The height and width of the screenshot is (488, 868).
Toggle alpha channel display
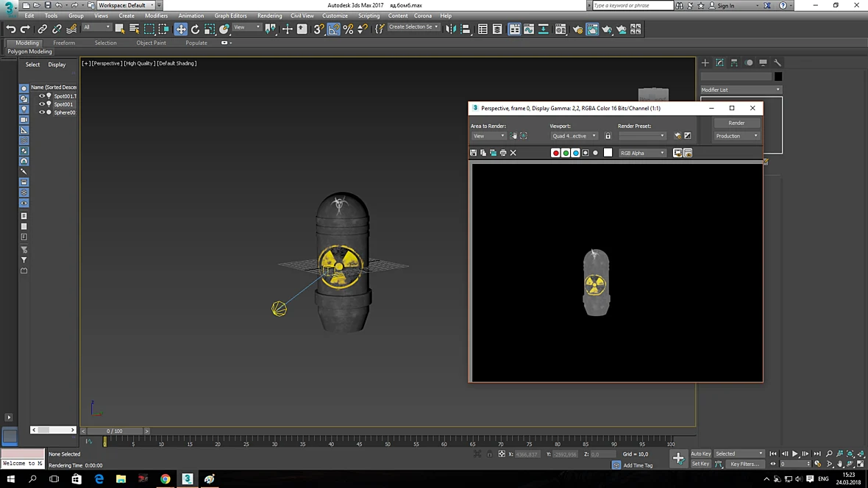point(586,153)
